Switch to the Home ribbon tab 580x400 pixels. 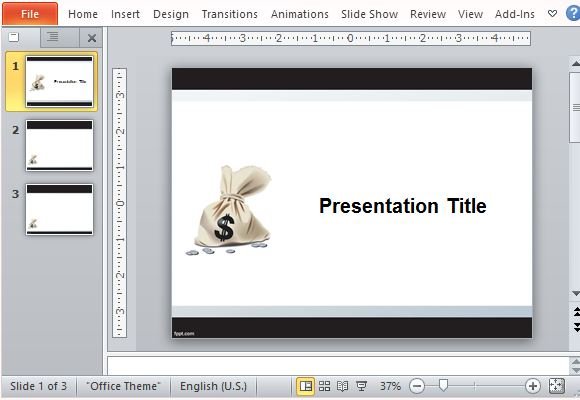(x=83, y=14)
